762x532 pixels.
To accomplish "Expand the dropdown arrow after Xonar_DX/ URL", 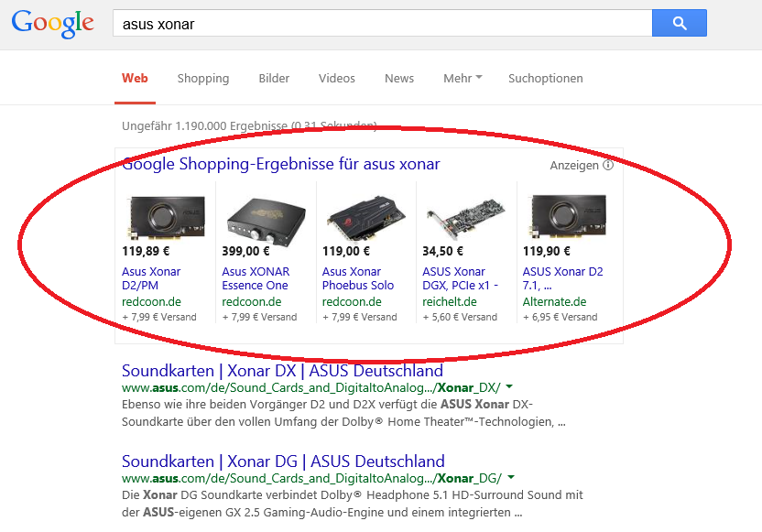I will [509, 387].
